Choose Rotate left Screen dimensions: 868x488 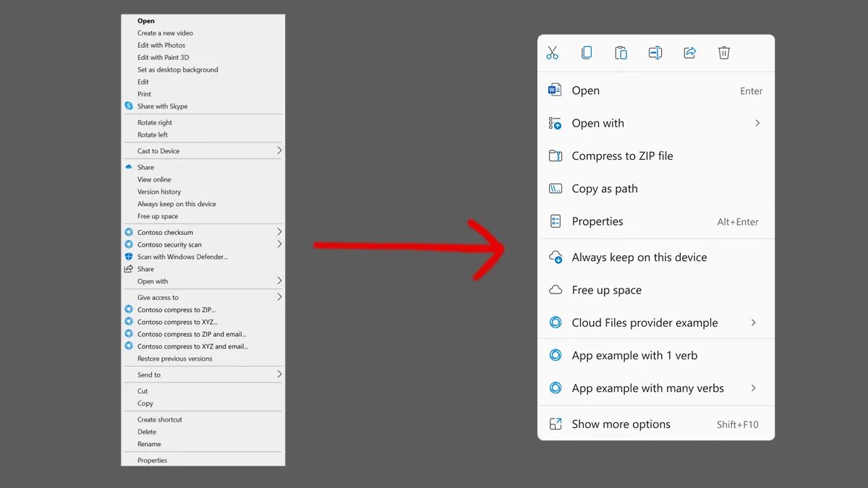[153, 135]
